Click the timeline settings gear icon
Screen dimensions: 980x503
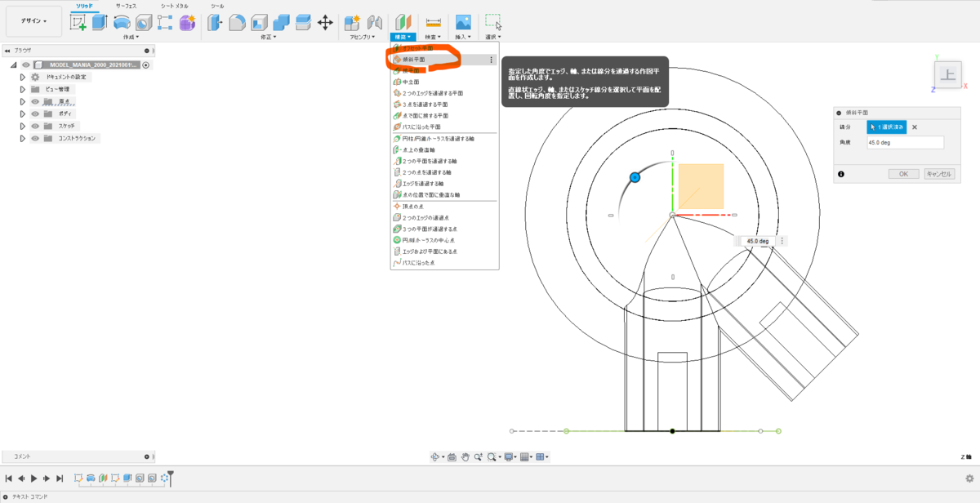coord(969,479)
